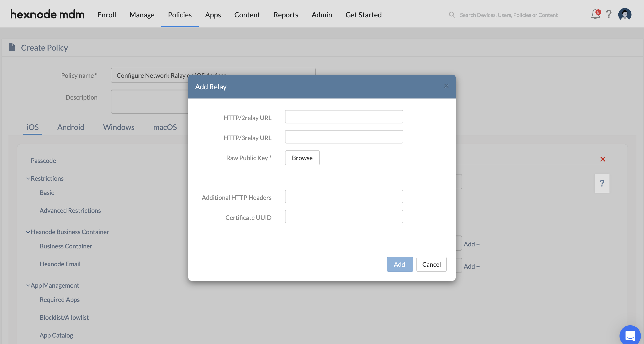The width and height of the screenshot is (644, 344).
Task: Collapse the Restrictions section
Action: point(28,179)
